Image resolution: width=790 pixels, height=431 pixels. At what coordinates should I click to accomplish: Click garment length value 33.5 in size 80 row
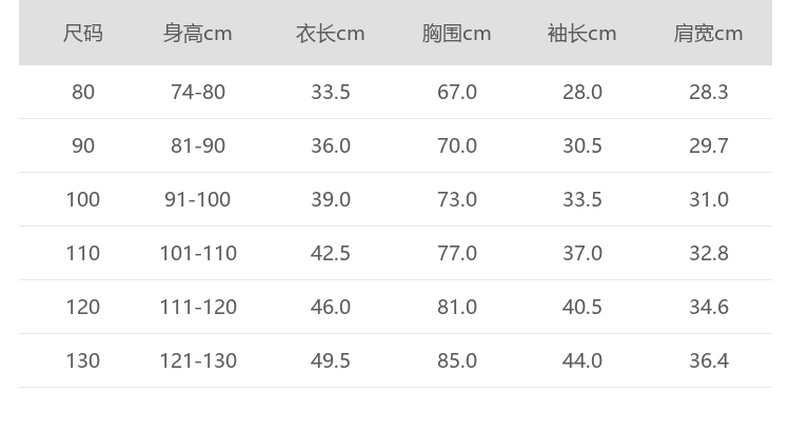click(330, 92)
